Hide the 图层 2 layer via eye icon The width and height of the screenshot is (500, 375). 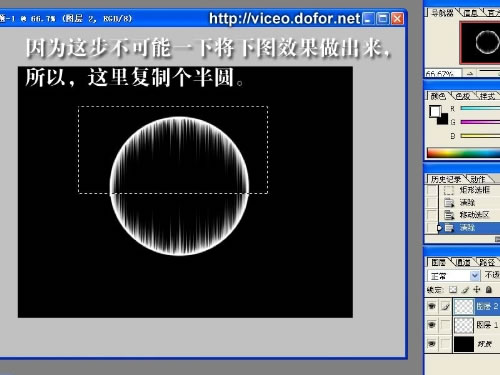pyautogui.click(x=432, y=306)
